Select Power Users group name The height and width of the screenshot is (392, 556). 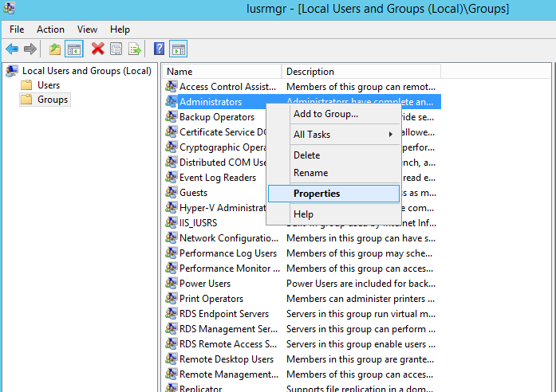pyautogui.click(x=205, y=284)
